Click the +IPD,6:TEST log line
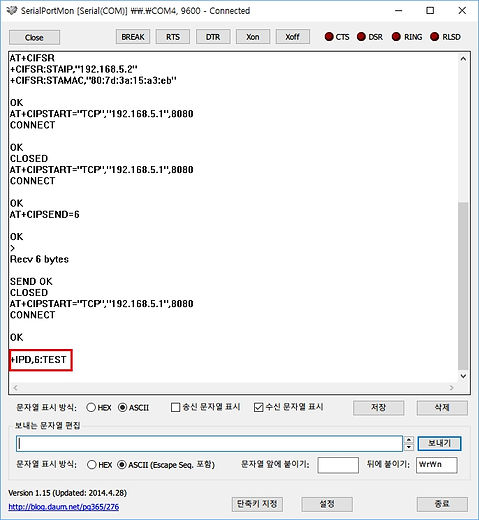The image size is (479, 520). pyautogui.click(x=39, y=360)
